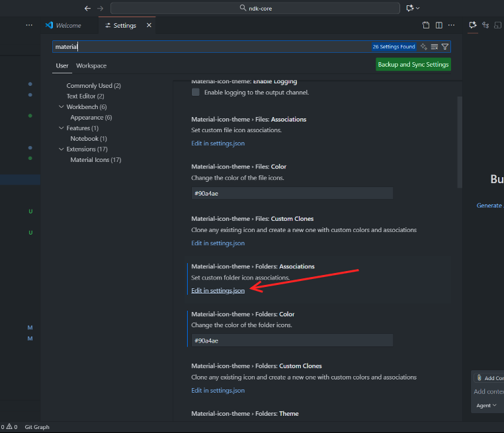Enable logging to the output channel checkbox
Screen dimensions: 504x433
[x=196, y=93]
